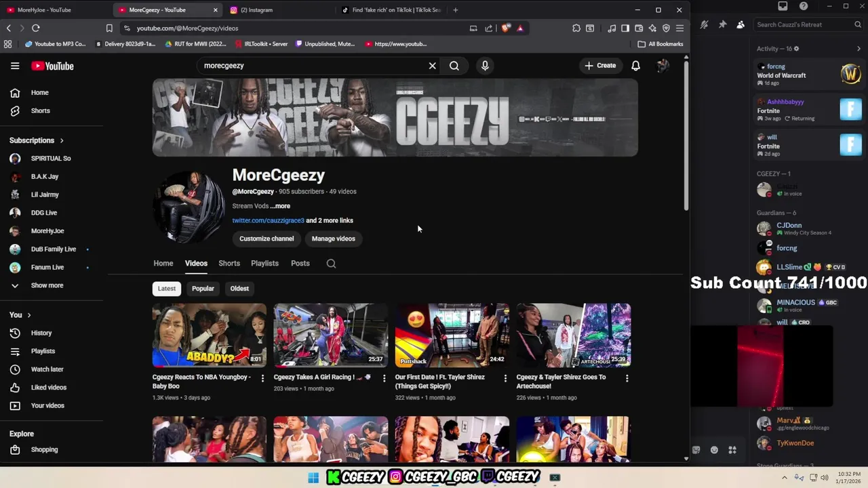Click the YouTube search magnifier button
Image resolution: width=868 pixels, height=488 pixels.
454,66
